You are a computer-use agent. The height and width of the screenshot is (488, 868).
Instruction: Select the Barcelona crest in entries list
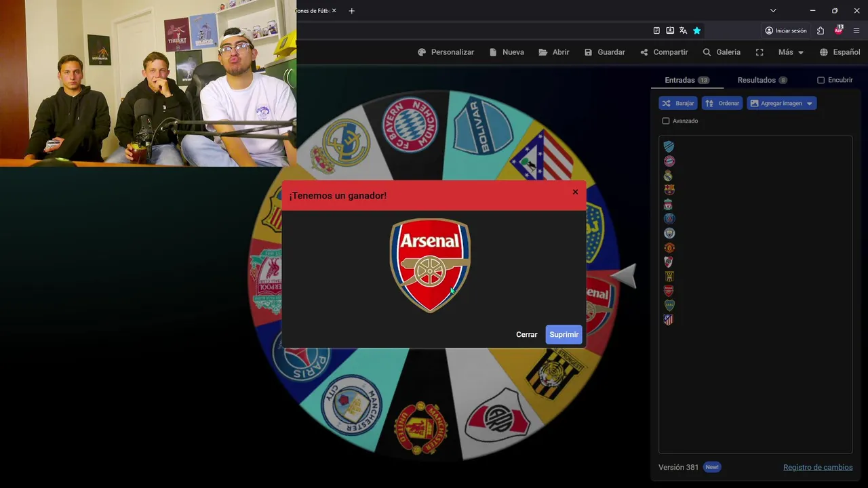[x=669, y=190]
